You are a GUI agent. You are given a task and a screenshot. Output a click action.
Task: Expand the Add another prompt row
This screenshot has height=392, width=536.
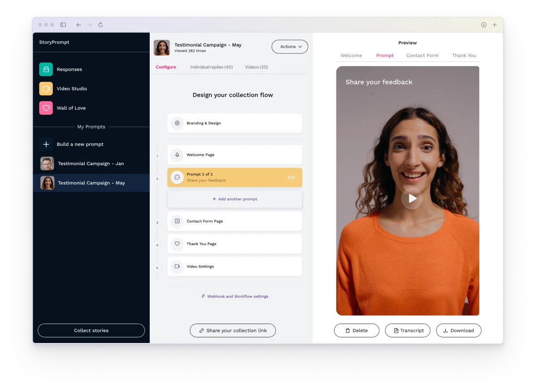(x=235, y=199)
